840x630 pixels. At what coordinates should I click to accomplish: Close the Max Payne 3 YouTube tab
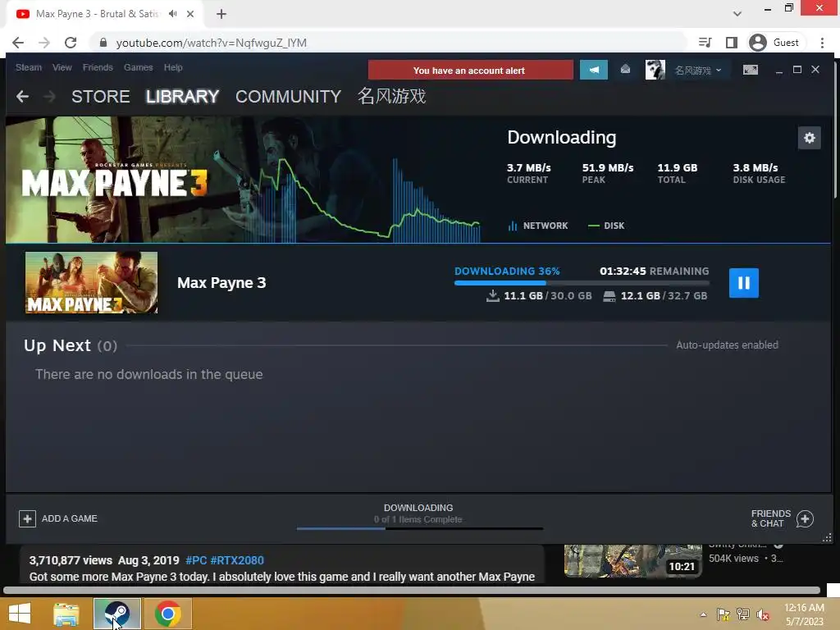(x=190, y=14)
